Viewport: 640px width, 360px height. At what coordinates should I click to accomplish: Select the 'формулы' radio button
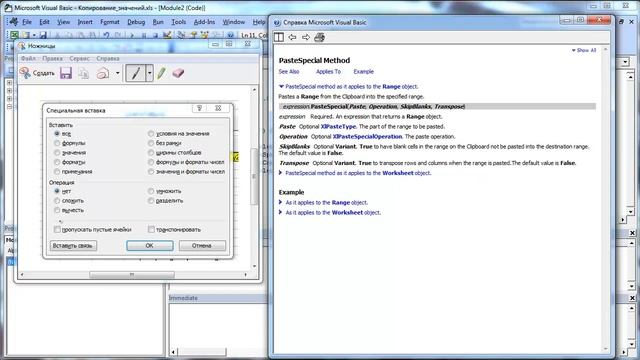pos(57,143)
